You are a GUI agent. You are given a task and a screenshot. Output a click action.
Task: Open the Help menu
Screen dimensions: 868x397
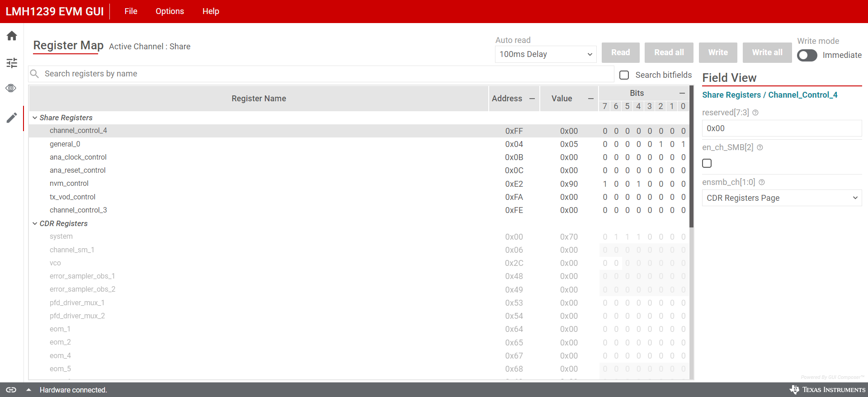(211, 11)
